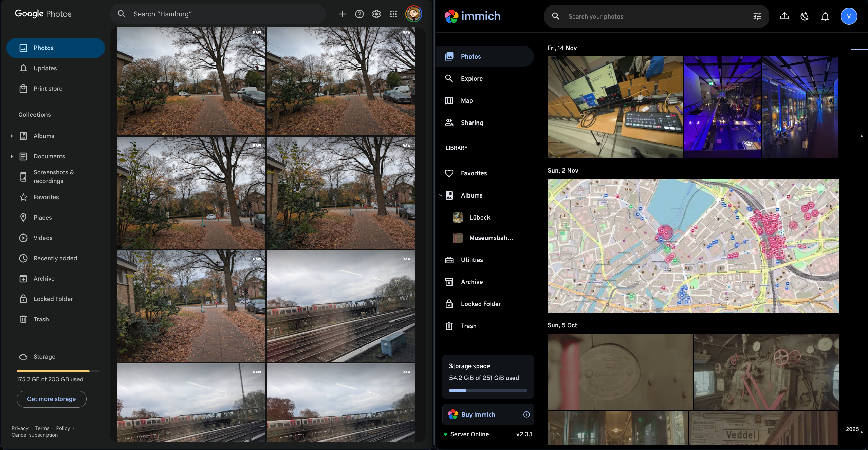
Task: Open Google Photos settings gear
Action: click(376, 14)
